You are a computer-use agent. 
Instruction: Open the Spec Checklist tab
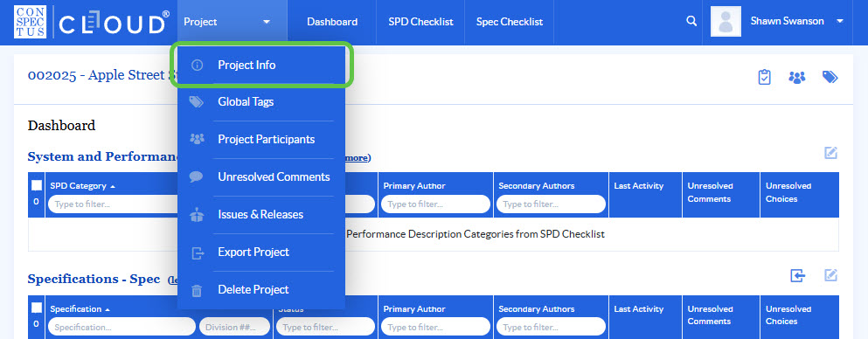click(510, 22)
